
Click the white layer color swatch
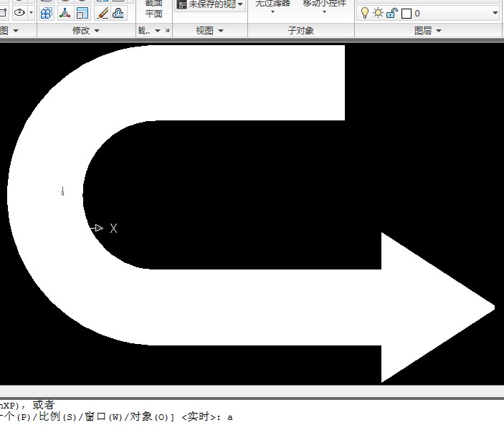point(406,14)
